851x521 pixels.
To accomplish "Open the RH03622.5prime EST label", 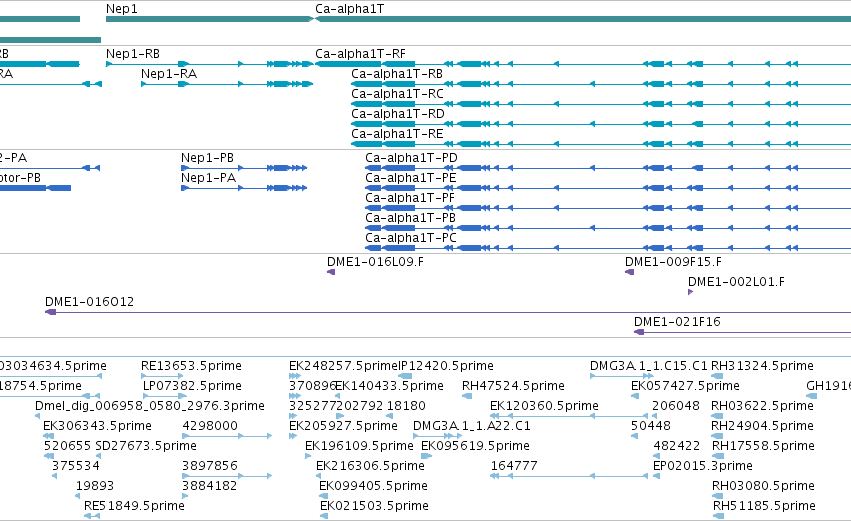I will tap(763, 406).
